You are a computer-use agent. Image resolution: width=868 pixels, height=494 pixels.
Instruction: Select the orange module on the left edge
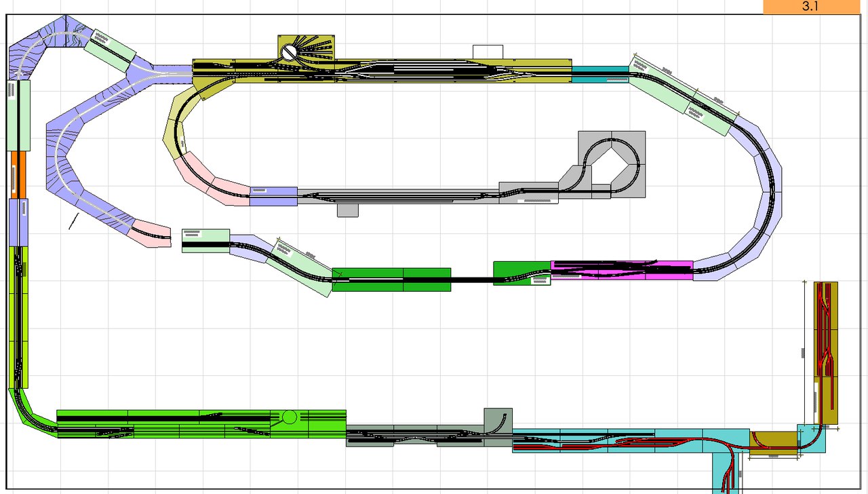[x=18, y=174]
